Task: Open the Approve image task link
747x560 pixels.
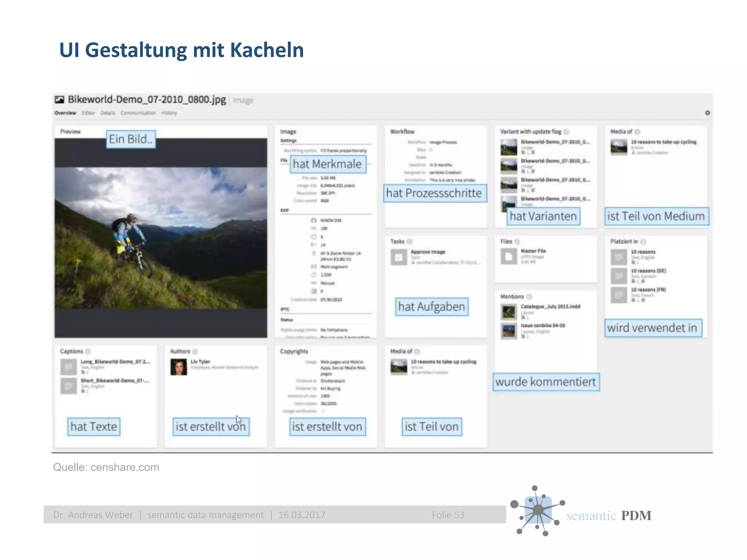Action: pyautogui.click(x=428, y=252)
